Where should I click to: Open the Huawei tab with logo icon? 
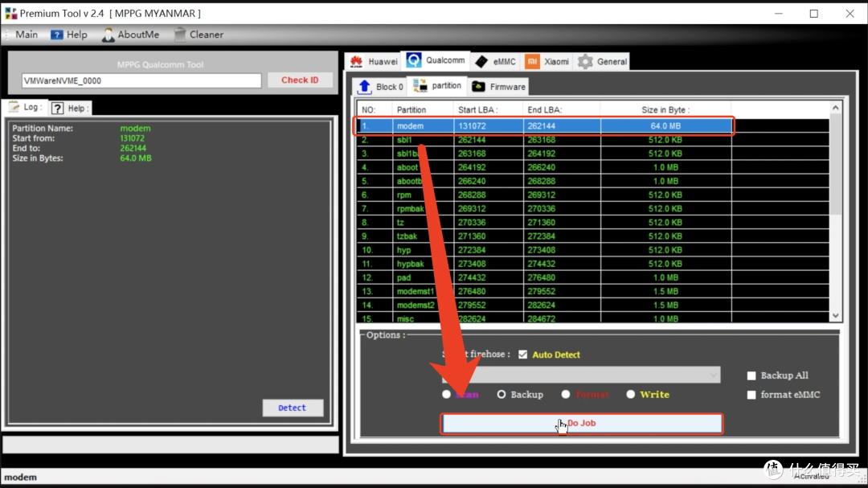[x=355, y=61]
